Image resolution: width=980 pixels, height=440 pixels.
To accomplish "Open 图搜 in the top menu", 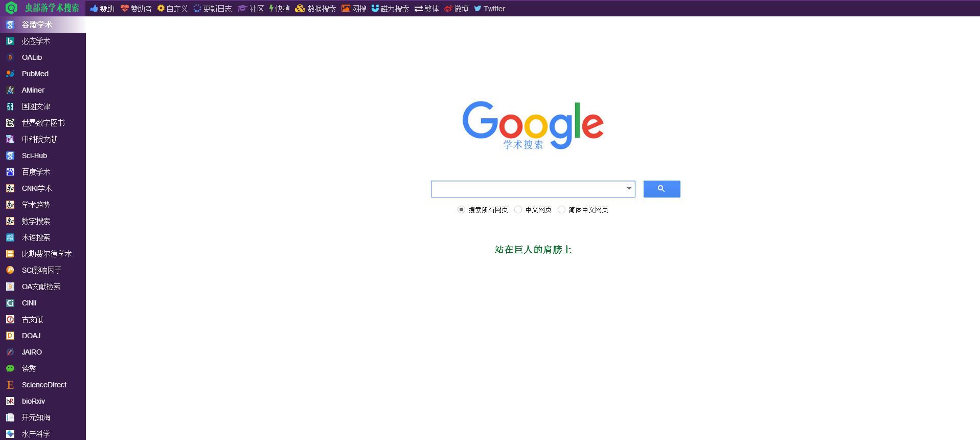I will pyautogui.click(x=354, y=9).
